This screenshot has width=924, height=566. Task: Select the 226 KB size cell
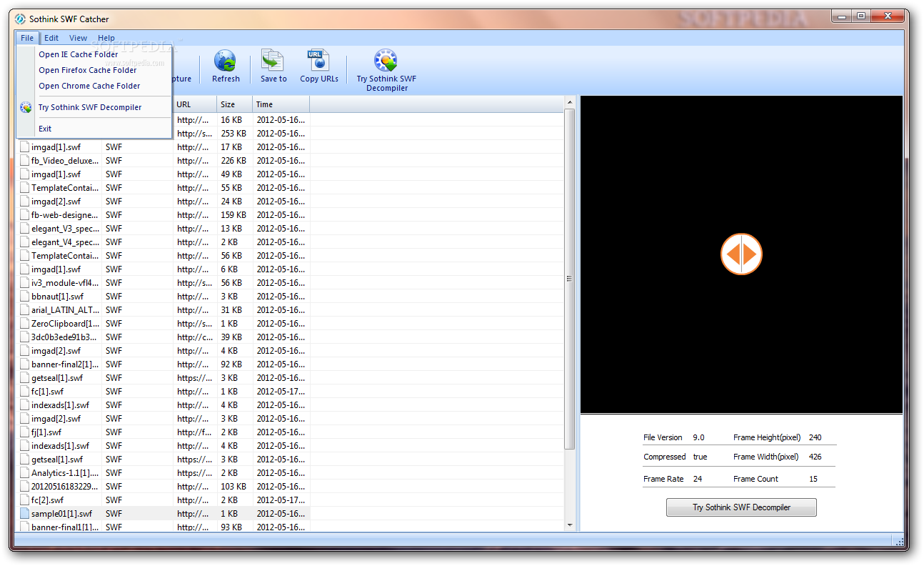pos(233,161)
